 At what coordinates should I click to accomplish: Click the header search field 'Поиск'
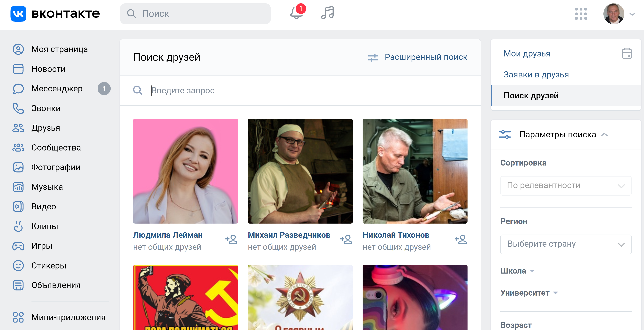coord(195,14)
